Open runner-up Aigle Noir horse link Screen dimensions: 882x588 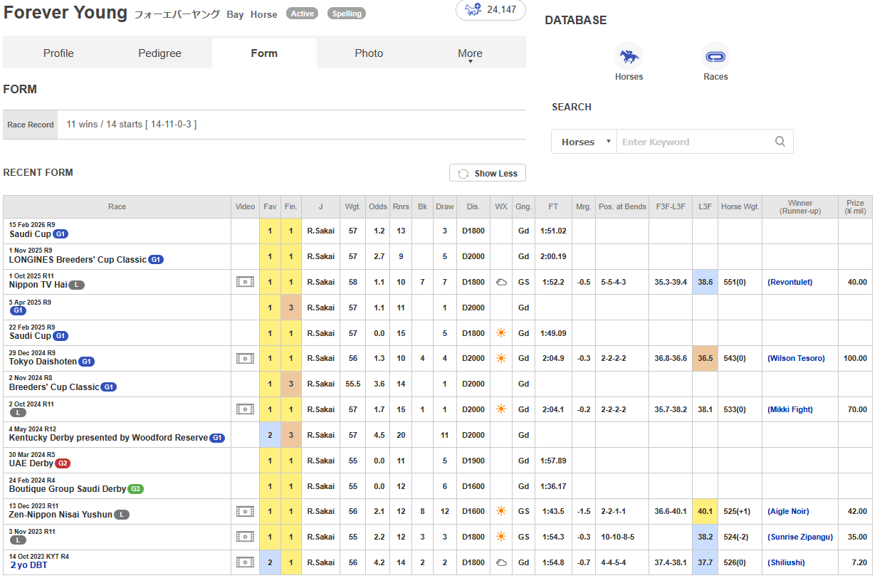pyautogui.click(x=788, y=511)
